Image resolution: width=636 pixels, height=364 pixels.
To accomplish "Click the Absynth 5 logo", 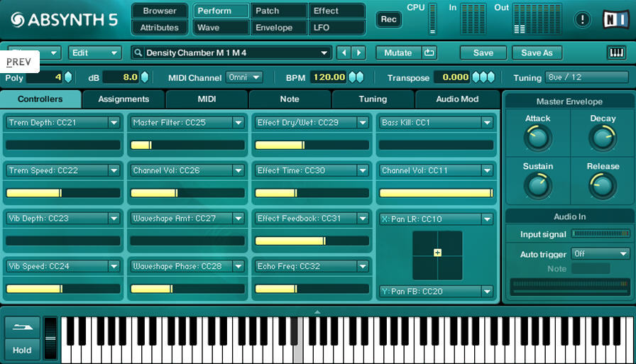I will (64, 19).
